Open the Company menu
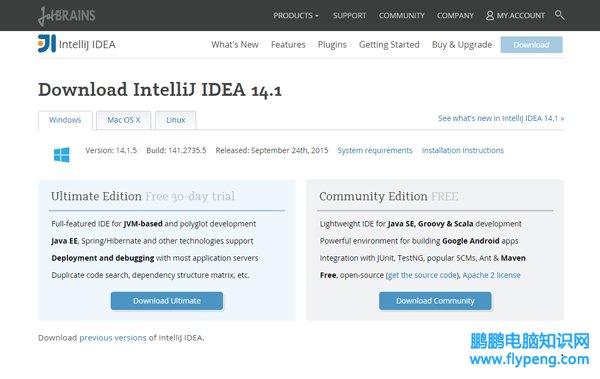600x379 pixels. (455, 16)
